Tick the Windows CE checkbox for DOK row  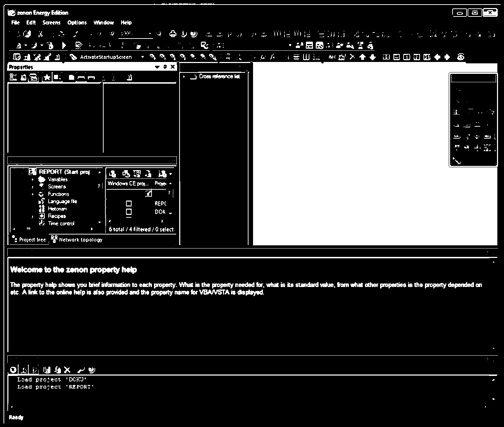pos(129,212)
